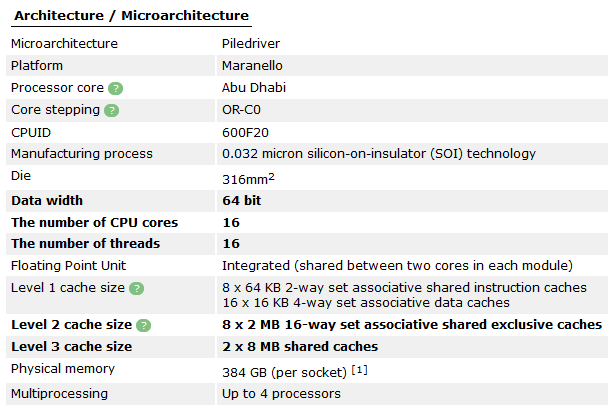The height and width of the screenshot is (406, 616).
Task: Open the Level 1 cache size help icon
Action: tap(137, 288)
